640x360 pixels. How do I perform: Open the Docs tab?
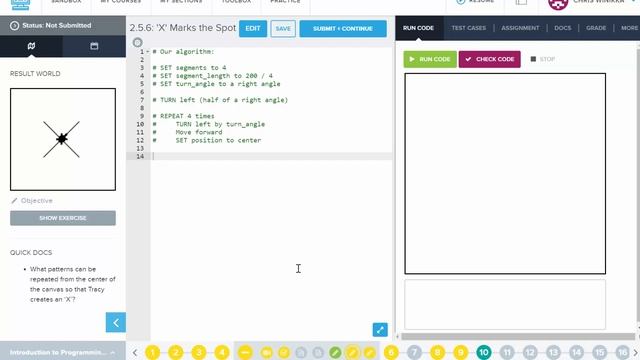[562, 28]
